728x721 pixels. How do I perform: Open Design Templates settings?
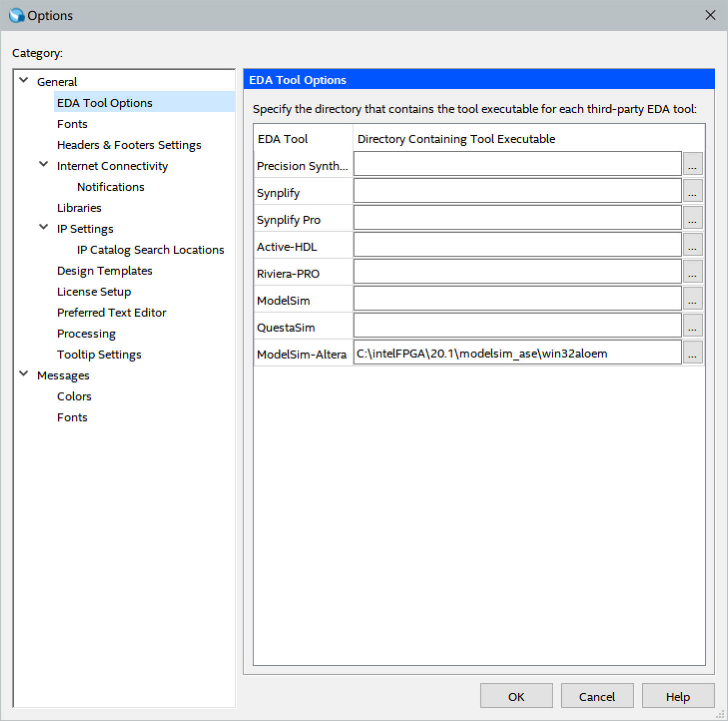click(104, 270)
